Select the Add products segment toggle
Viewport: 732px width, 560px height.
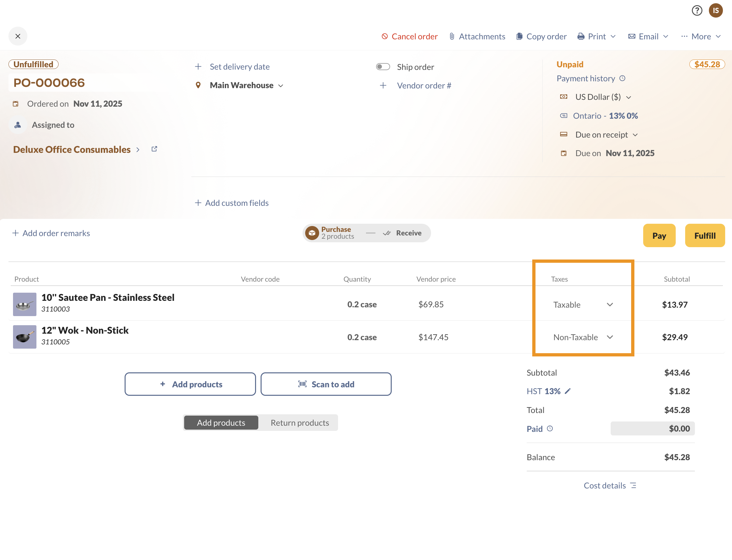point(221,423)
